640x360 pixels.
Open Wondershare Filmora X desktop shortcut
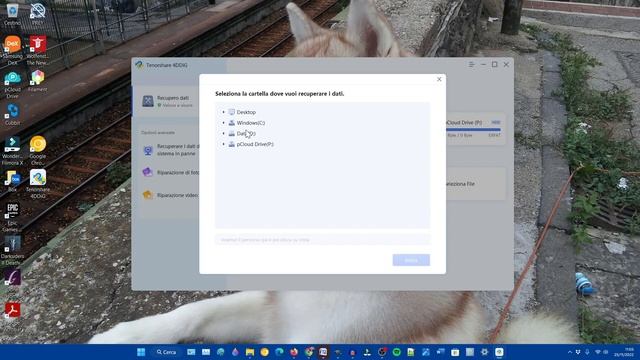coord(12,151)
